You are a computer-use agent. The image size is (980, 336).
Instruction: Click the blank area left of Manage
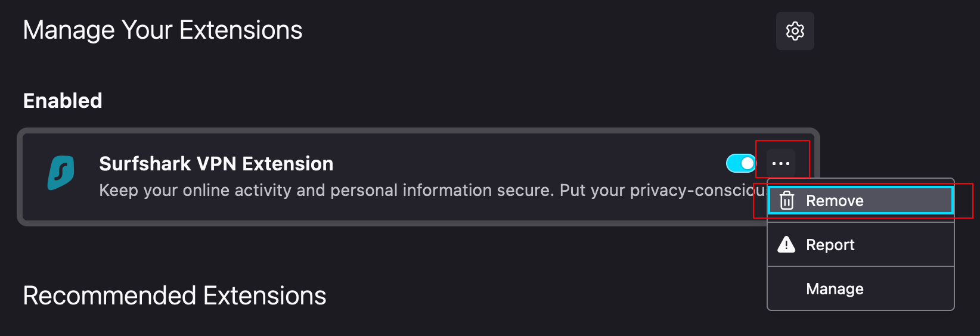pyautogui.click(x=786, y=289)
